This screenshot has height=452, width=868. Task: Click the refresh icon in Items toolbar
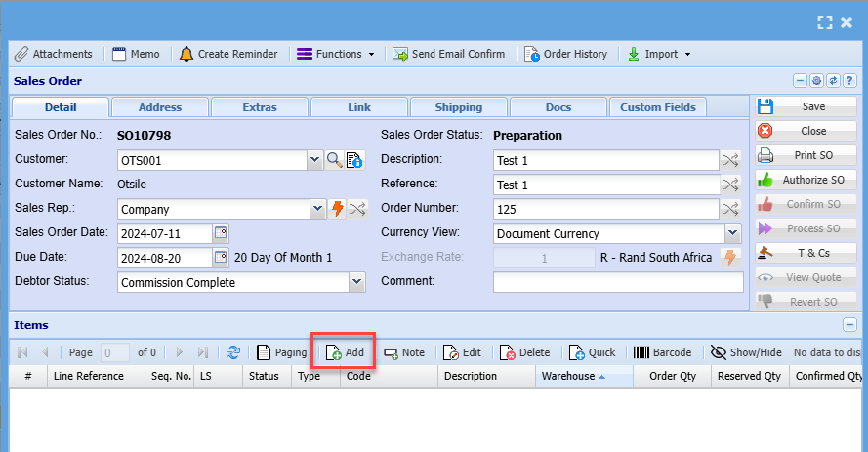(x=233, y=352)
